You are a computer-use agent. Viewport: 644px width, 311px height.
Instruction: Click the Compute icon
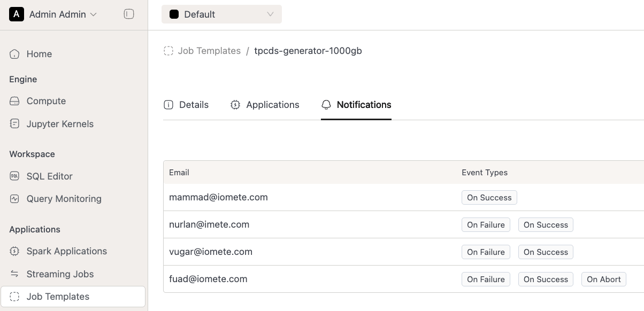pos(15,101)
